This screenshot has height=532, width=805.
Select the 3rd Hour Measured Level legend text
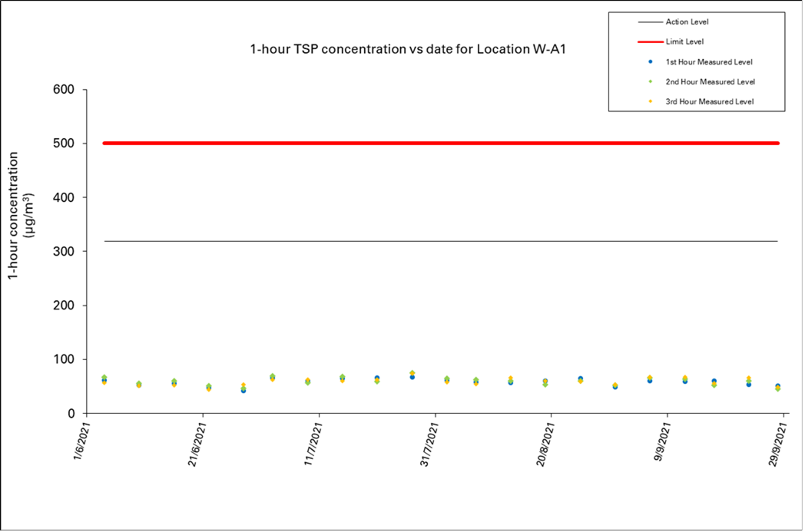click(x=709, y=101)
